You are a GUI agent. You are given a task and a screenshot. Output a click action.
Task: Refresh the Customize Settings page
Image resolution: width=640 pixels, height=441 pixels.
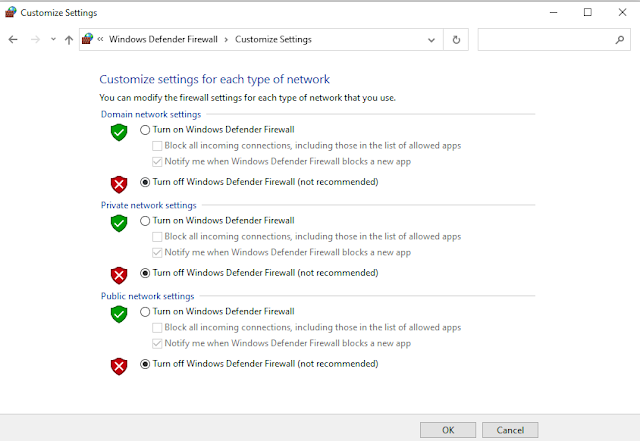pyautogui.click(x=456, y=40)
